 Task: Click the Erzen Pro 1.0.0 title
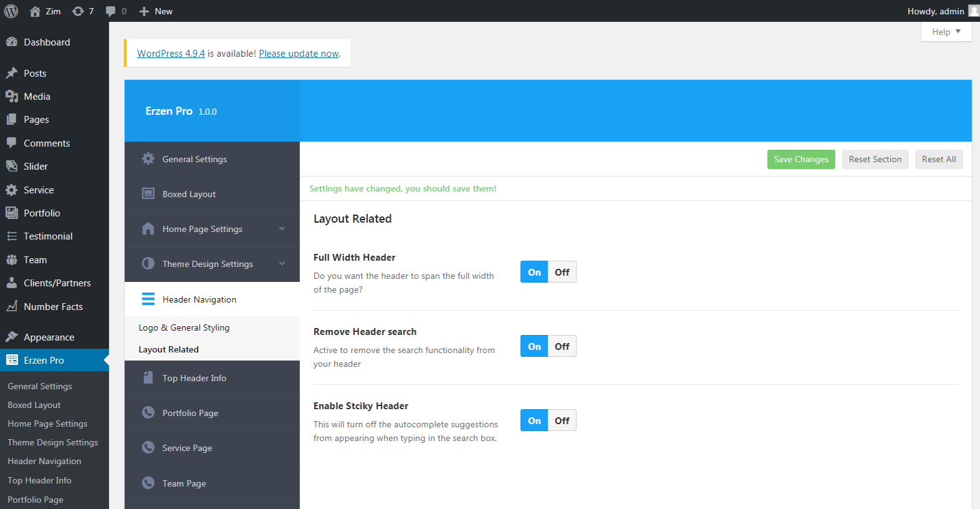pos(181,111)
